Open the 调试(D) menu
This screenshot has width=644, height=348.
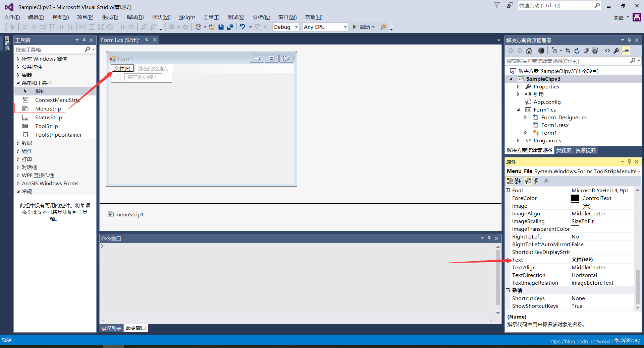pyautogui.click(x=135, y=17)
